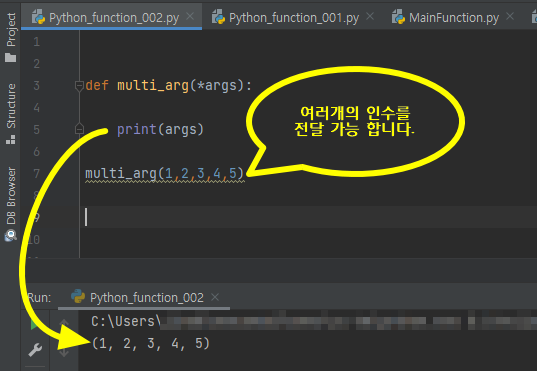Click line number 1 in gutter
537x371 pixels.
tap(36, 42)
